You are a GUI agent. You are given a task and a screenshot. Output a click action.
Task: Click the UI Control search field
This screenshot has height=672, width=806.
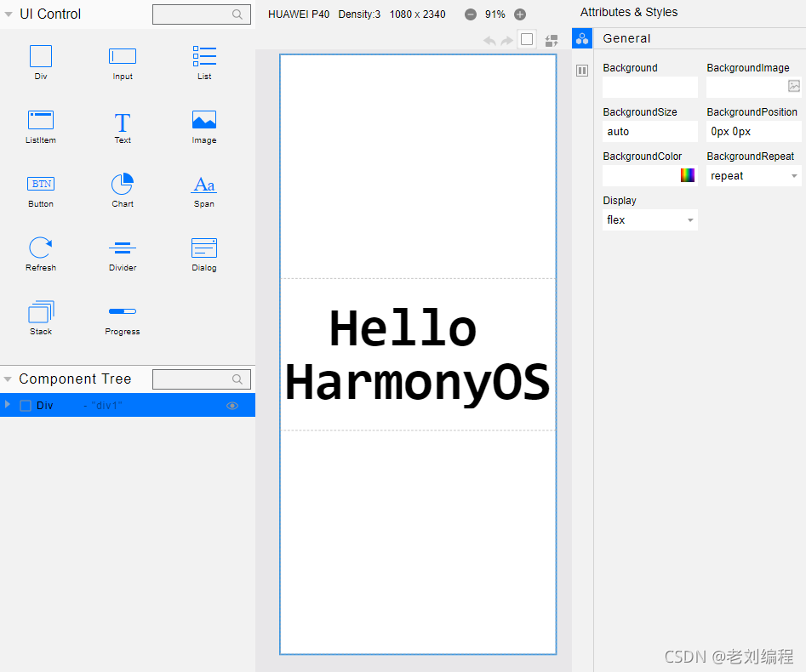point(202,14)
